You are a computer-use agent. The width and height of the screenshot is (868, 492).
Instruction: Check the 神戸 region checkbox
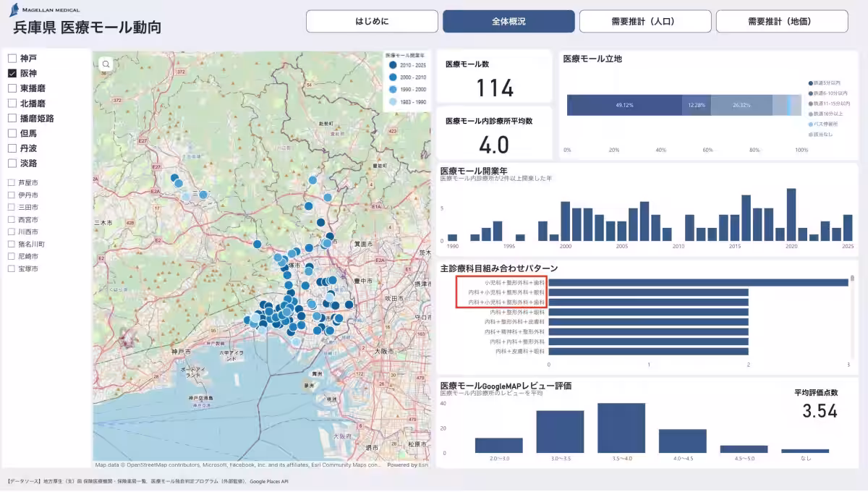pyautogui.click(x=12, y=58)
